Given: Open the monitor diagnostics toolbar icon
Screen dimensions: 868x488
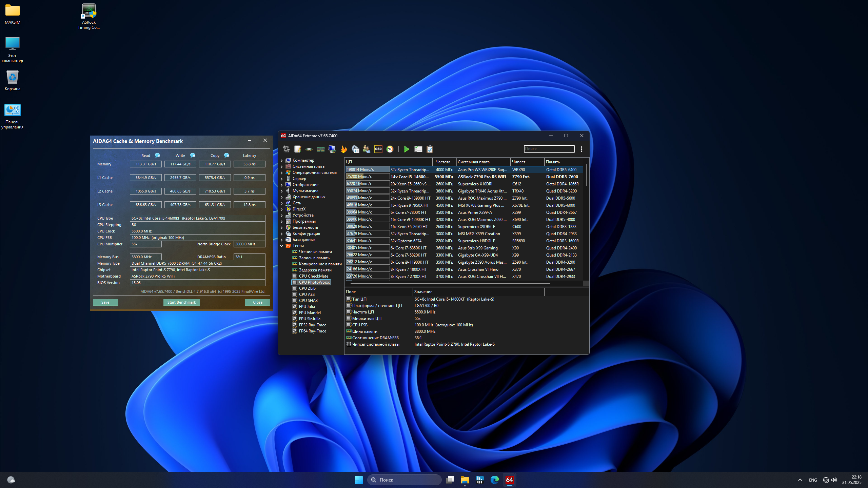Looking at the screenshot, I should point(332,149).
